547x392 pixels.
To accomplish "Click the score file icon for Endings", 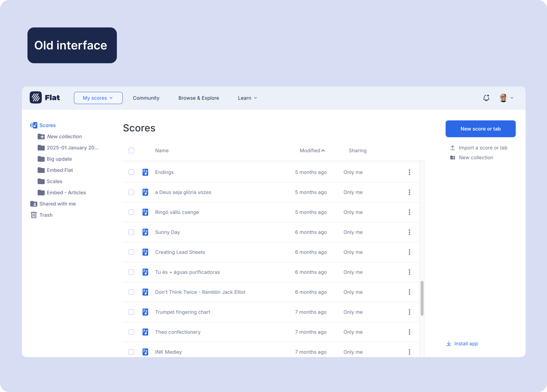I will click(x=145, y=172).
